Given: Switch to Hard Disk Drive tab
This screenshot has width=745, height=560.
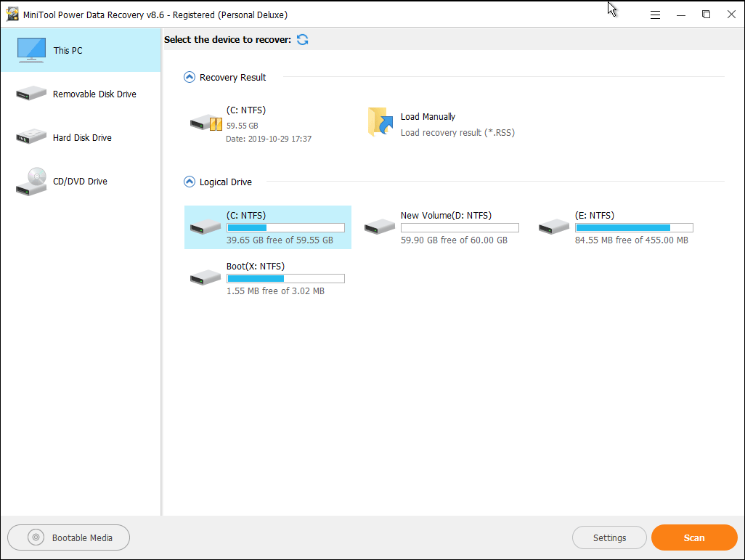Looking at the screenshot, I should coord(82,138).
